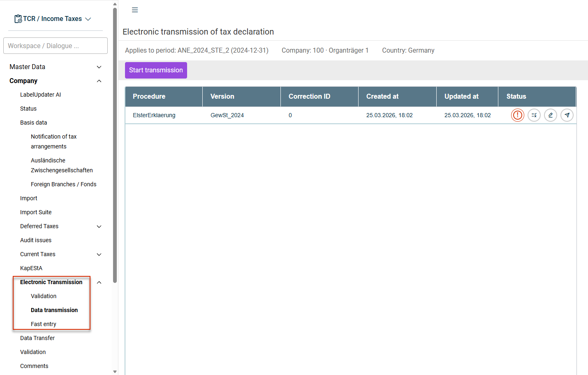Click the Updated at column header
The height and width of the screenshot is (375, 588).
pyautogui.click(x=468, y=97)
